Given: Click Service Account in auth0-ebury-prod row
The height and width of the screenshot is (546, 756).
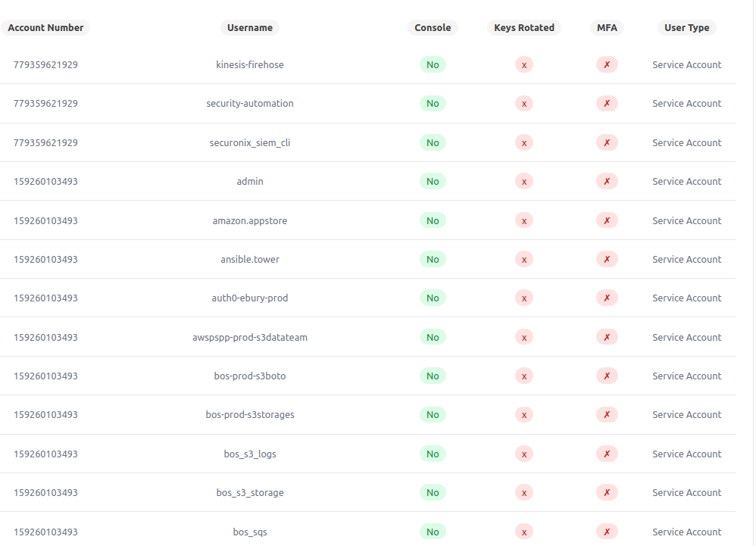Looking at the screenshot, I should pos(686,298).
